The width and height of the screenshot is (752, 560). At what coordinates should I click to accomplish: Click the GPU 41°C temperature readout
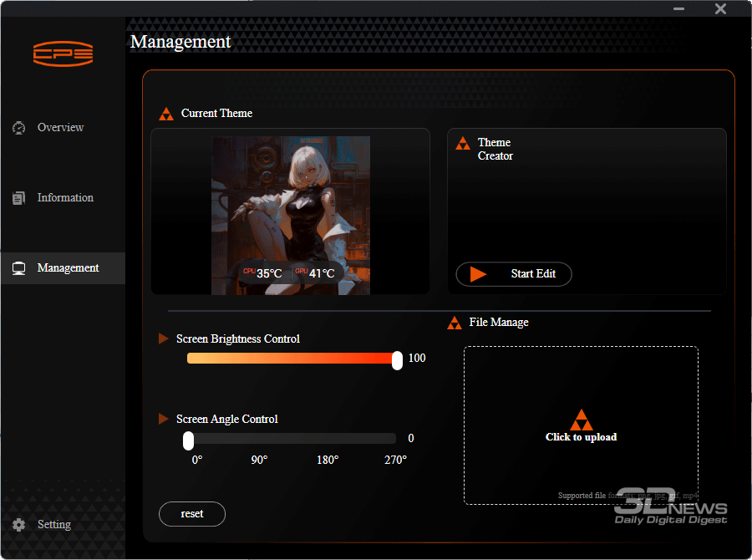click(315, 273)
